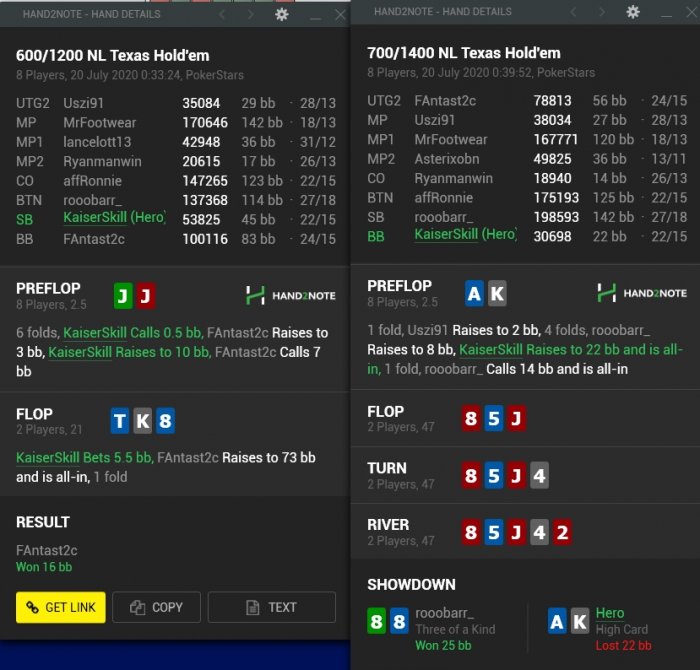Open settings gear in right hand window
The height and width of the screenshot is (670, 700).
pyautogui.click(x=633, y=12)
